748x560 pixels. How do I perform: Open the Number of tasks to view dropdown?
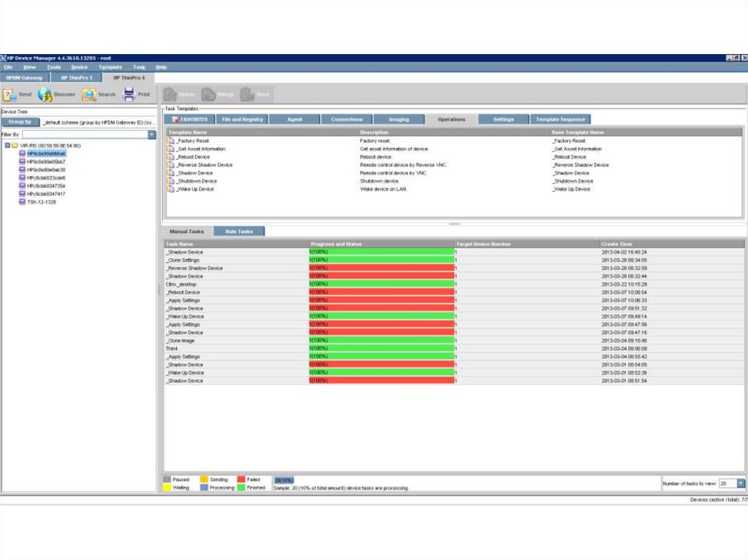[741, 483]
